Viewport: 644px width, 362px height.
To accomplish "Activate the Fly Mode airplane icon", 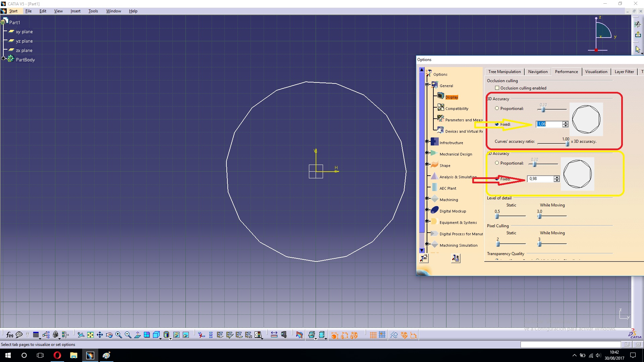I will tap(80, 335).
